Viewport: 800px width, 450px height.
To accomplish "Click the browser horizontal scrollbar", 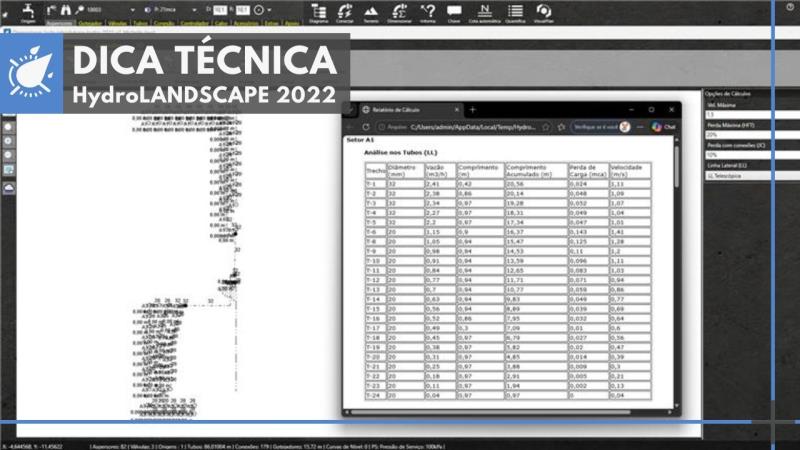I will tap(491, 412).
